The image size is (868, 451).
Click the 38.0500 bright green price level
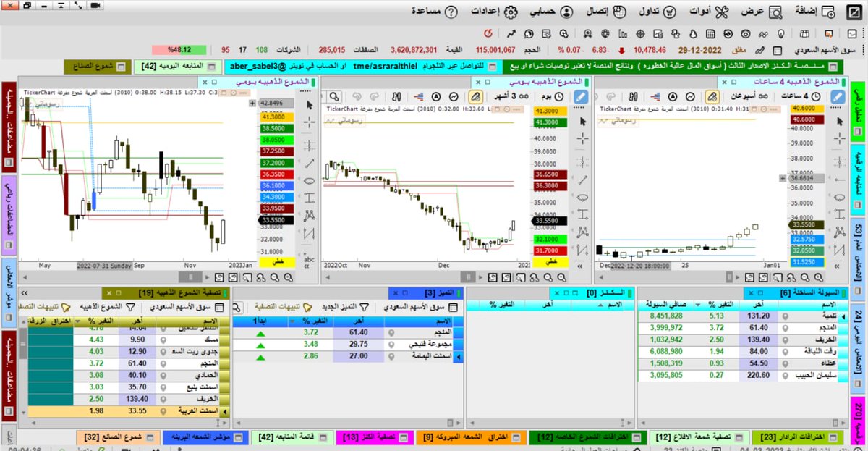pyautogui.click(x=278, y=139)
